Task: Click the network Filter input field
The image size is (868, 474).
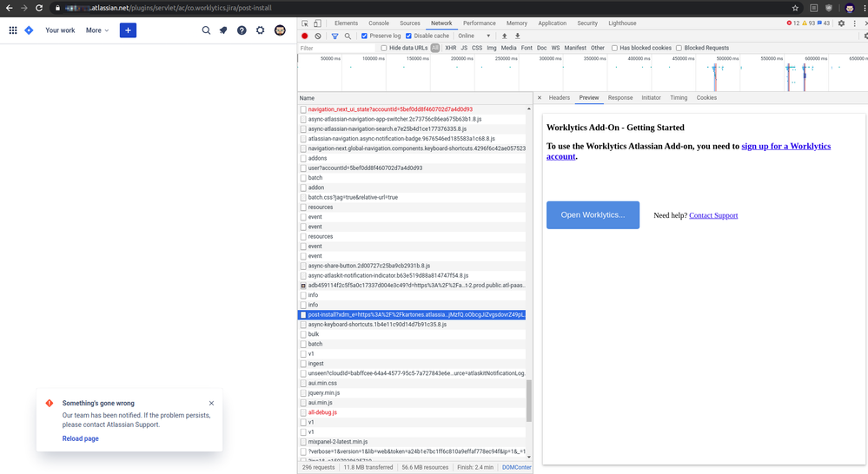Action: pos(336,48)
